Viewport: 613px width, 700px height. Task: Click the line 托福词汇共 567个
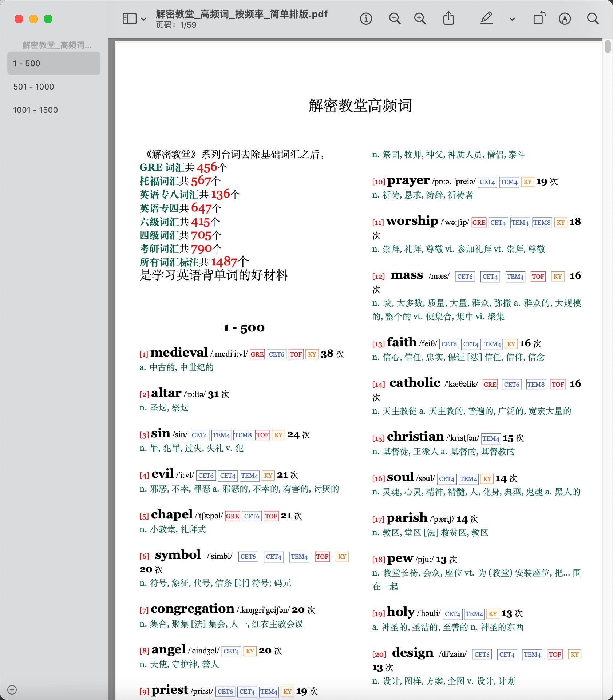pos(180,181)
